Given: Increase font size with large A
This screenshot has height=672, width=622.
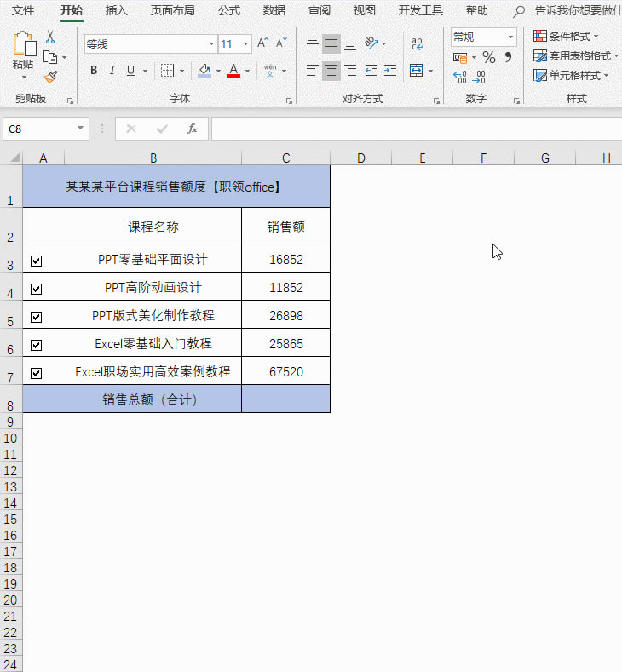Looking at the screenshot, I should tap(262, 43).
